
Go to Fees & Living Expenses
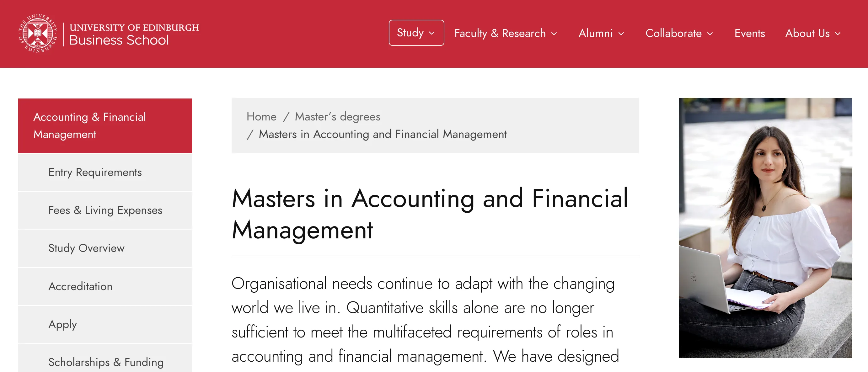click(x=105, y=210)
